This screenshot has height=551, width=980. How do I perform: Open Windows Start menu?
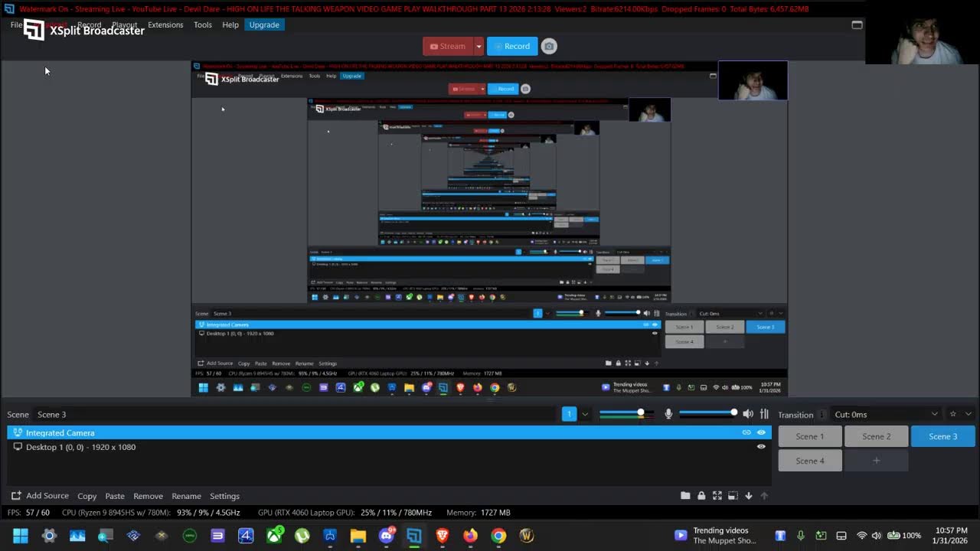pos(21,536)
